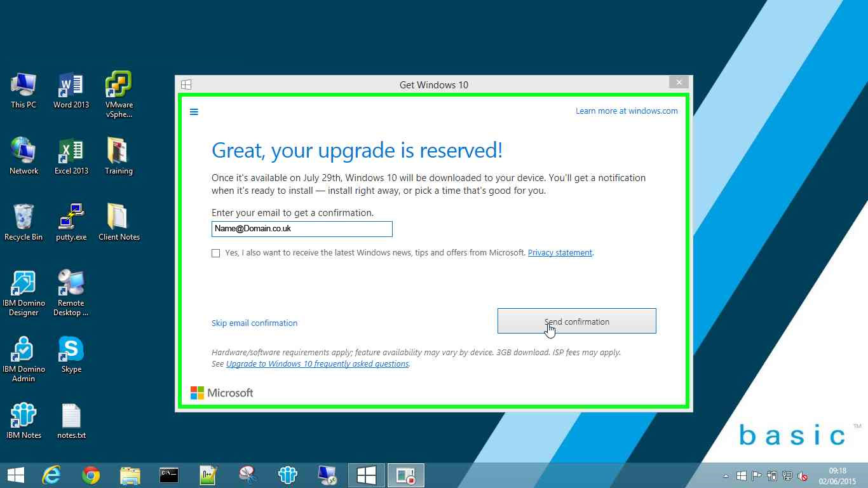Select the Training folder on desktop
The width and height of the screenshot is (868, 488).
(x=119, y=156)
